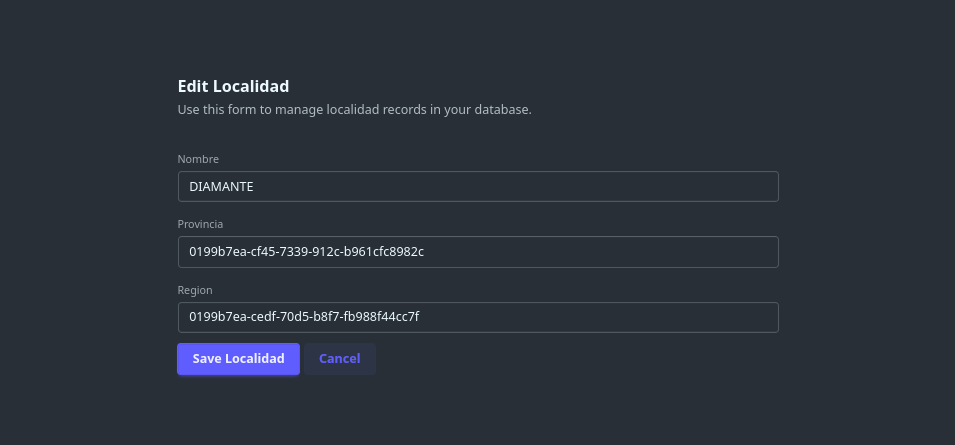Activate the field below the Region label
955x445 pixels.
coord(477,317)
